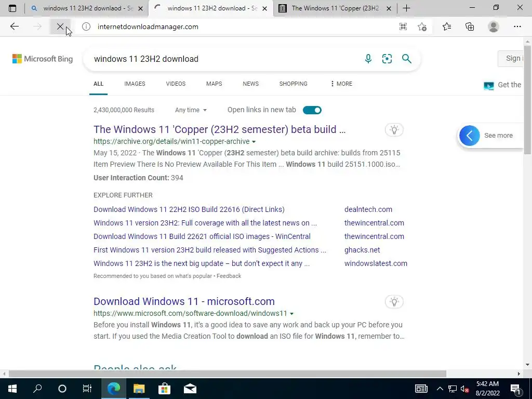Show hidden icons chevron in system tray
Image resolution: width=532 pixels, height=399 pixels.
pos(440,389)
